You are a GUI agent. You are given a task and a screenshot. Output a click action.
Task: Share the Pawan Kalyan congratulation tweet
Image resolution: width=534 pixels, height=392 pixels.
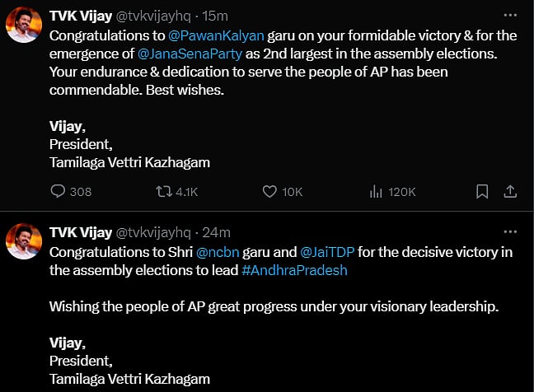[x=510, y=192]
